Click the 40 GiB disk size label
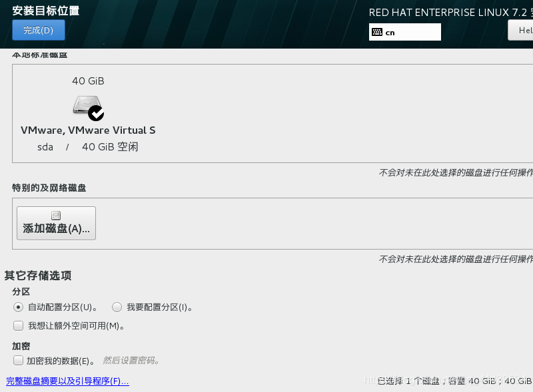This screenshot has width=533, height=392. tap(88, 81)
